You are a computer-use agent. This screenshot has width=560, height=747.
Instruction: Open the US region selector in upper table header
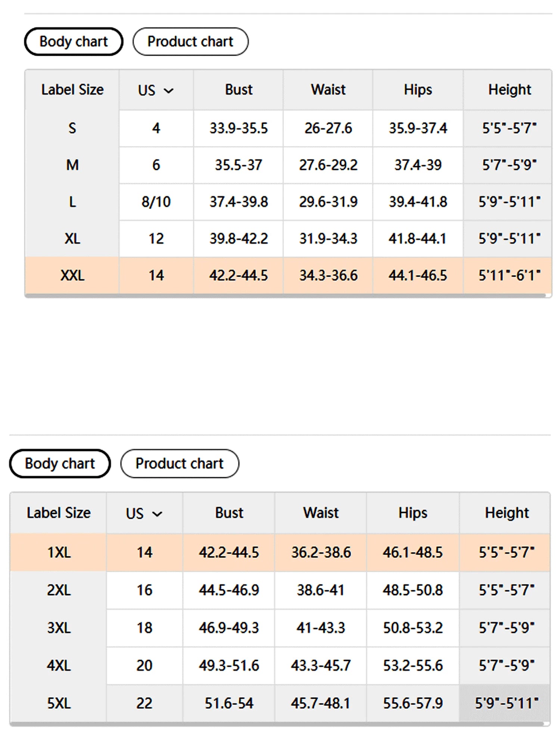(x=156, y=90)
